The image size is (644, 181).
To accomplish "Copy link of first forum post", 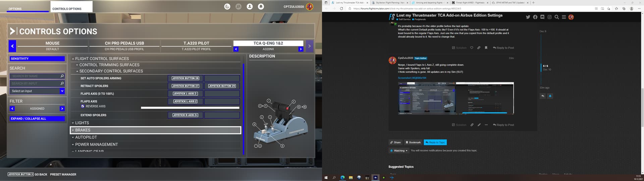I will pyautogui.click(x=479, y=48).
